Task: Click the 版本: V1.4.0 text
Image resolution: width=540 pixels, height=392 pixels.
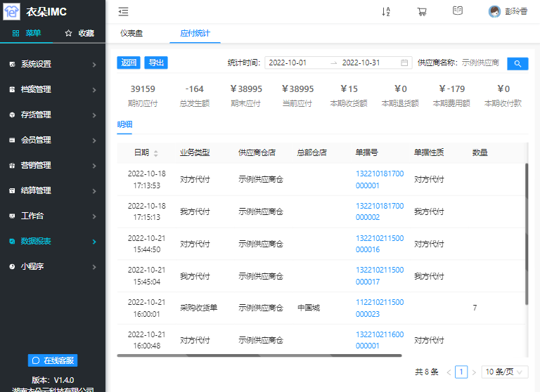Action: click(53, 380)
